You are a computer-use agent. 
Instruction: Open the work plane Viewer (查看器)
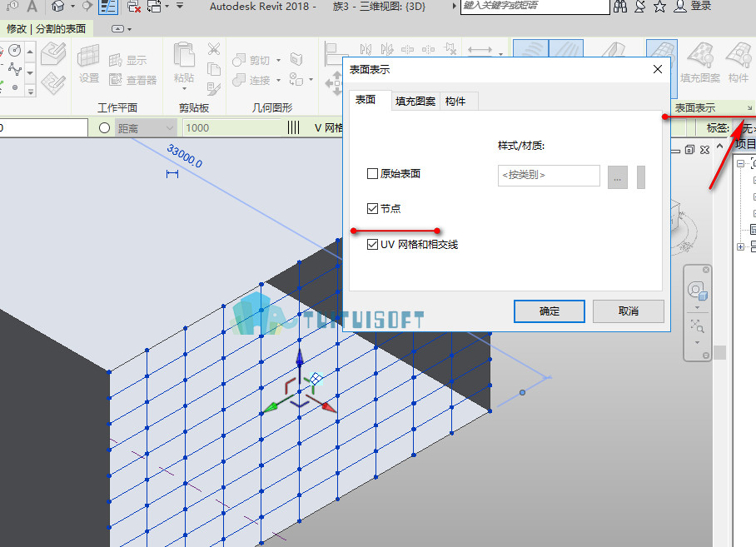click(x=132, y=80)
